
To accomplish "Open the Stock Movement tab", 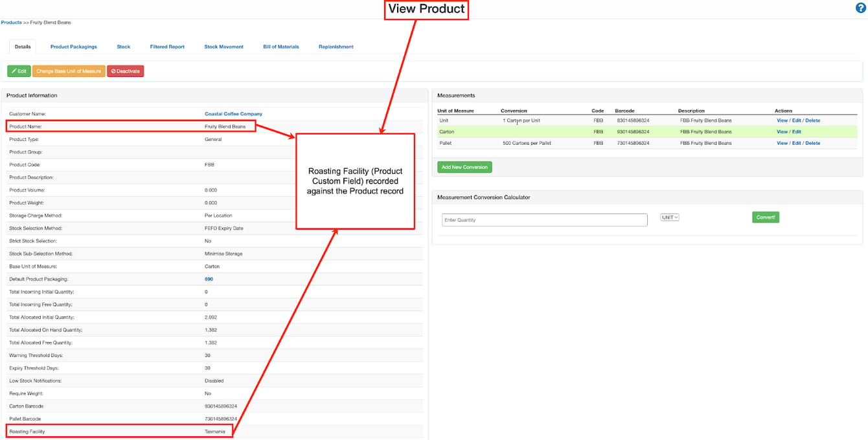I will pos(224,47).
